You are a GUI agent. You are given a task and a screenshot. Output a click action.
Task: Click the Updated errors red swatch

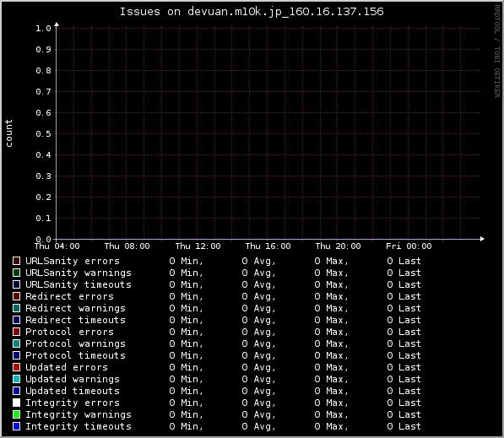pyautogui.click(x=16, y=367)
